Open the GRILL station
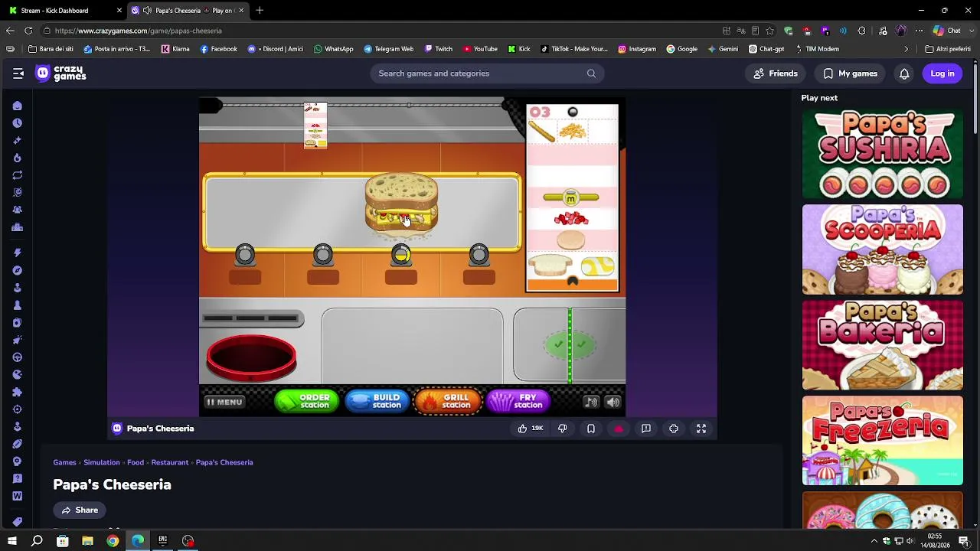The image size is (980, 551). pos(448,402)
